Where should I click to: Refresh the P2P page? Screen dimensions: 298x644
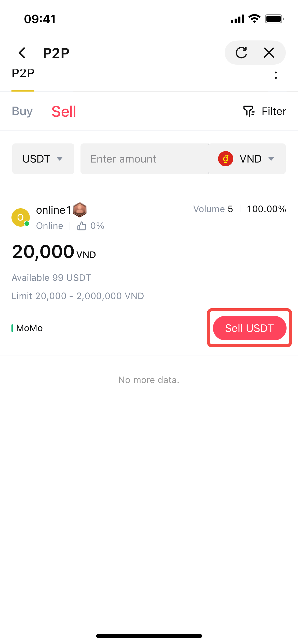pos(241,53)
